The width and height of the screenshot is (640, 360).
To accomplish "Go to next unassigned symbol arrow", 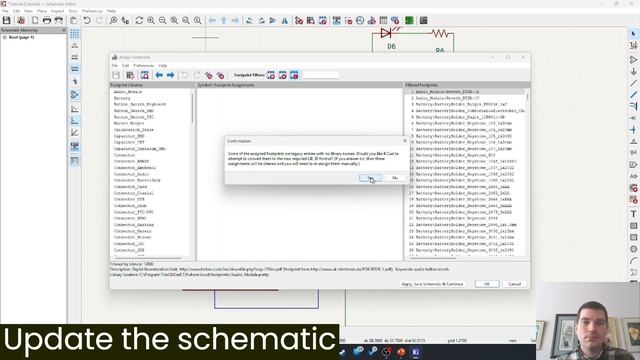I will (x=171, y=75).
